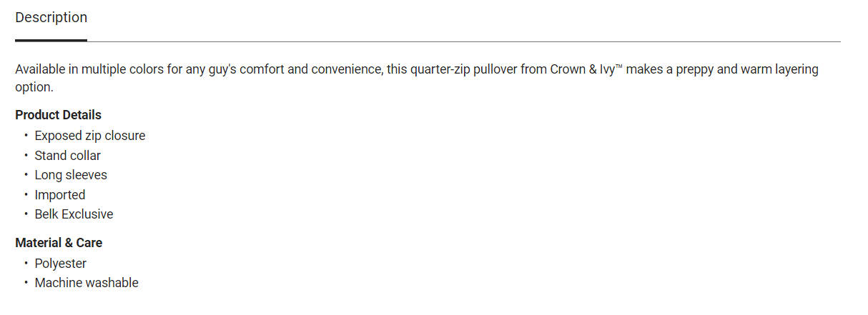Screen dimensions: 868x315
Task: Click the Machine washable care item
Action: pyautogui.click(x=87, y=283)
